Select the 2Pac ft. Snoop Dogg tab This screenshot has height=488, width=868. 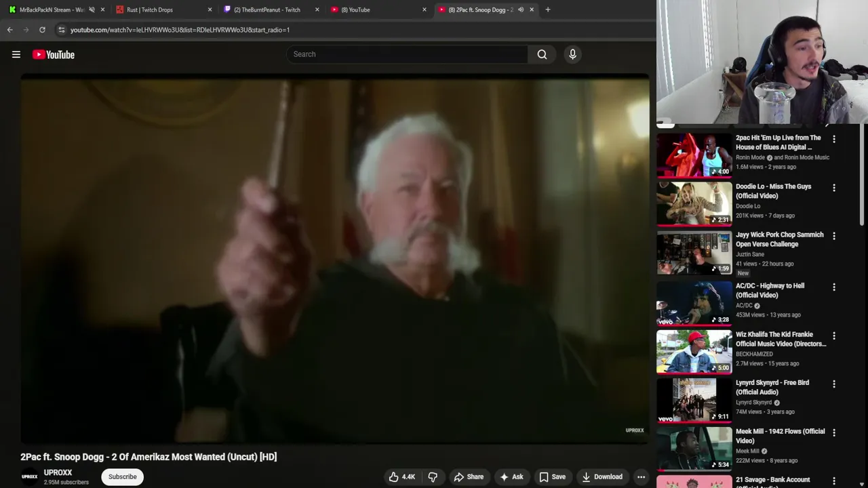480,9
